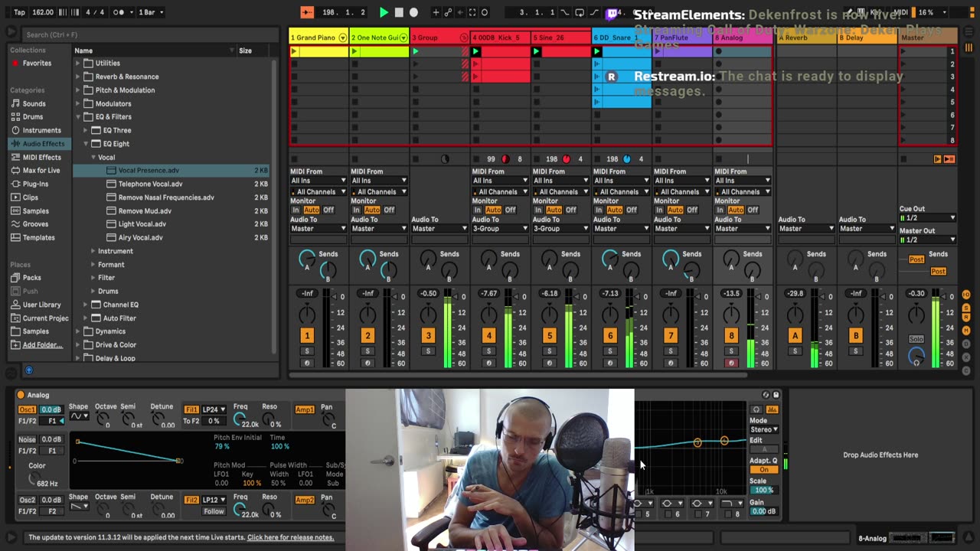Image resolution: width=980 pixels, height=551 pixels.
Task: Open Current Project in Places
Action: click(45, 318)
